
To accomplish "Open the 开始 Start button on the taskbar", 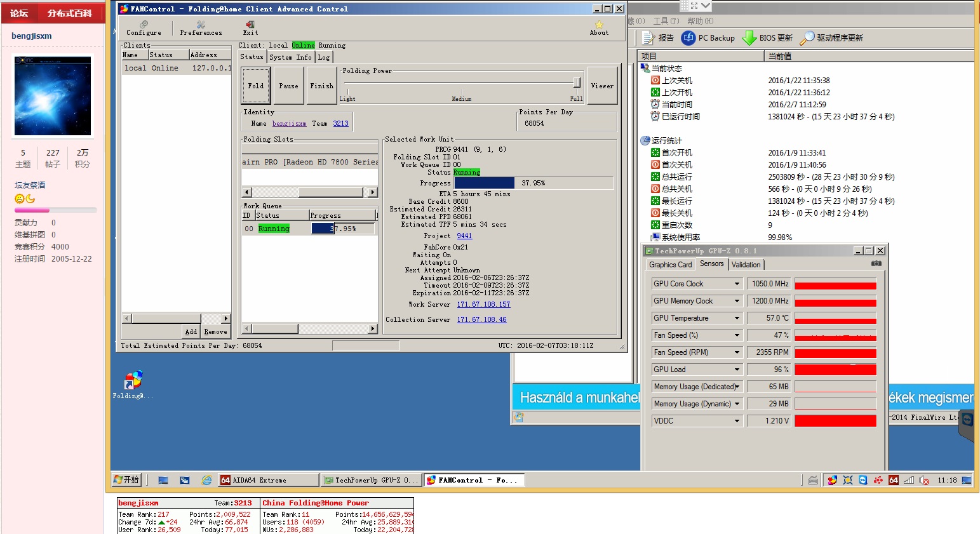I will (126, 480).
